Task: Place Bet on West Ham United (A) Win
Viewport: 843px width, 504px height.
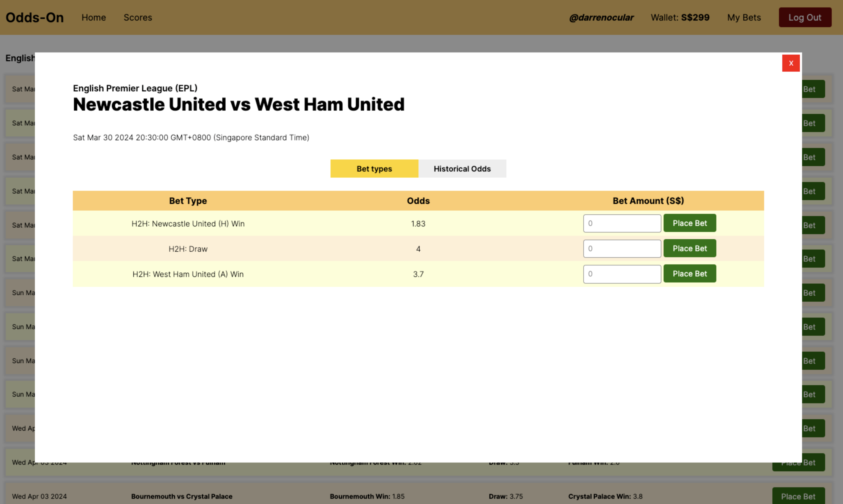Action: click(x=689, y=274)
